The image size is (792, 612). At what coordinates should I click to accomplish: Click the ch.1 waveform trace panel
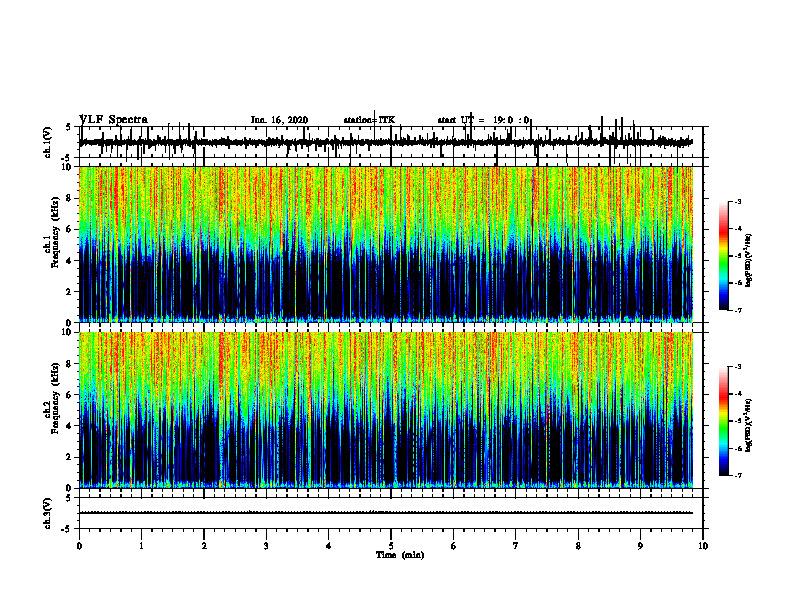point(391,142)
